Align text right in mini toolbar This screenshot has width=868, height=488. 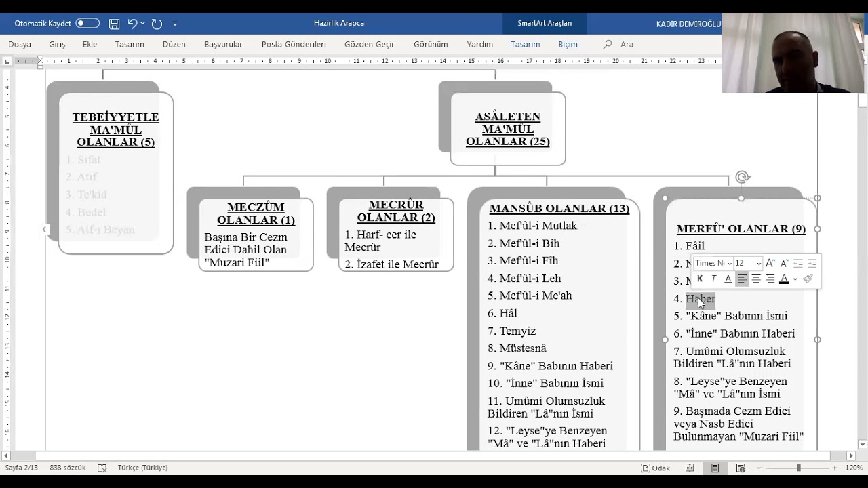point(770,279)
